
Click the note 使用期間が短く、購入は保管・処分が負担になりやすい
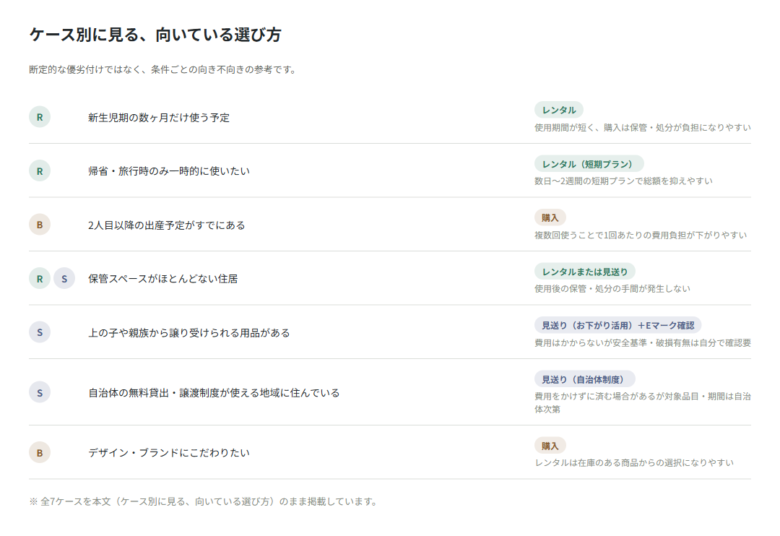click(x=643, y=128)
